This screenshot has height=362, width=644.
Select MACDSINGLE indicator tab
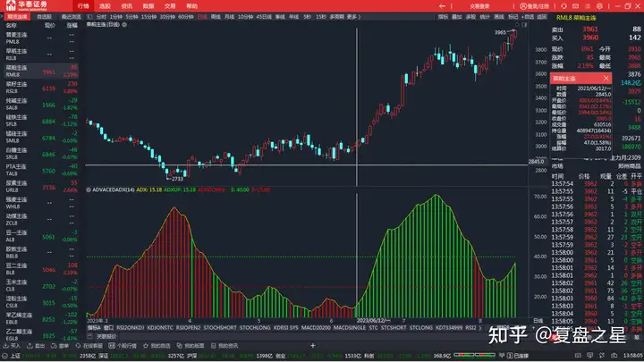[x=350, y=328]
